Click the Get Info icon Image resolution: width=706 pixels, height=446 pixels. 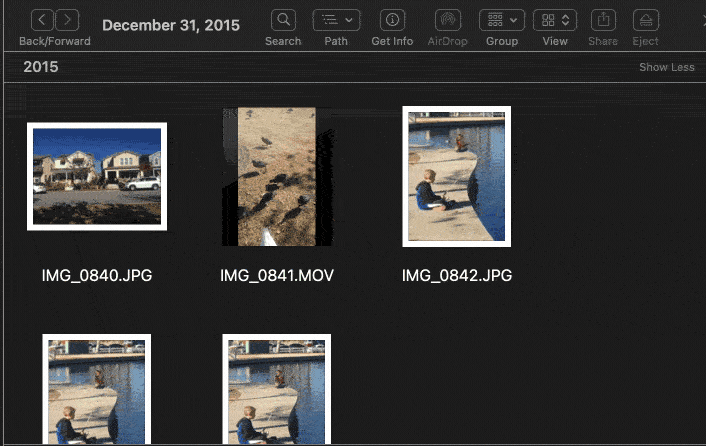[x=392, y=20]
